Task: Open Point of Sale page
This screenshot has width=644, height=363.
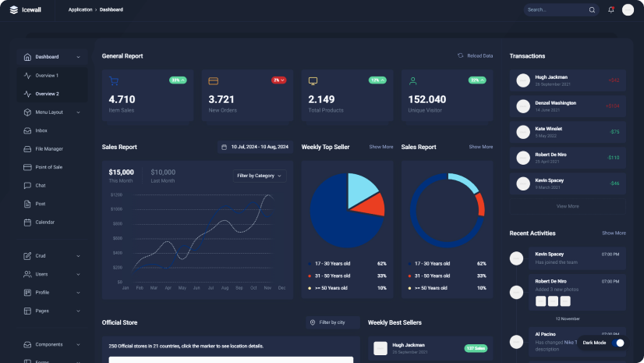Action: point(49,167)
